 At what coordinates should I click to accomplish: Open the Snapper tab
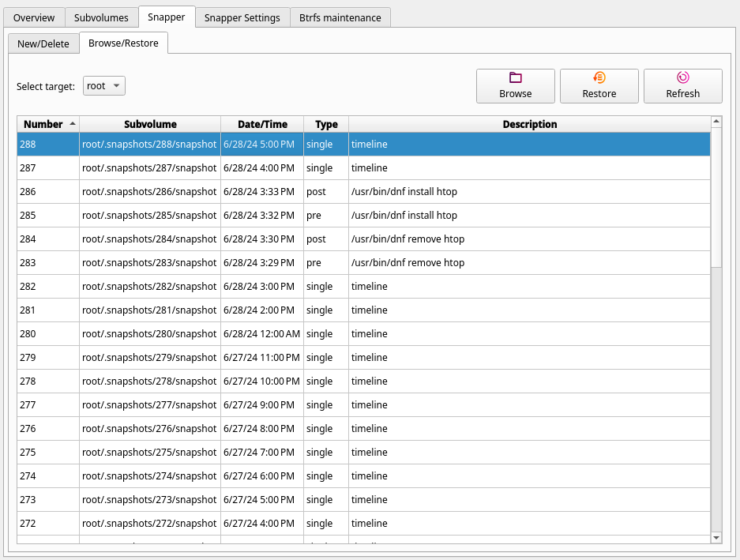tap(166, 17)
